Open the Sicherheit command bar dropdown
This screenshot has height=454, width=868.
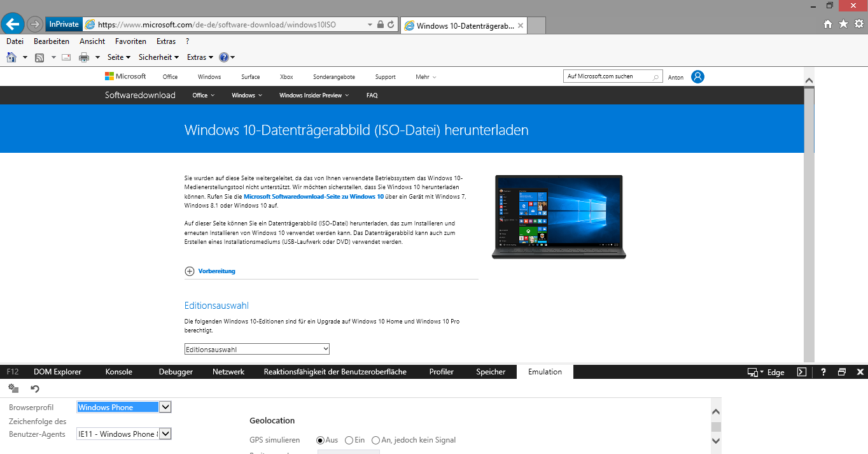158,57
